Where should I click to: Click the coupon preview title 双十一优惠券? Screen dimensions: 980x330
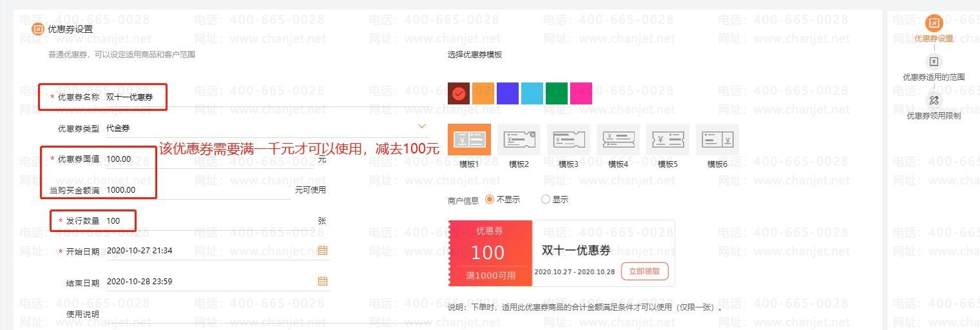coord(576,250)
